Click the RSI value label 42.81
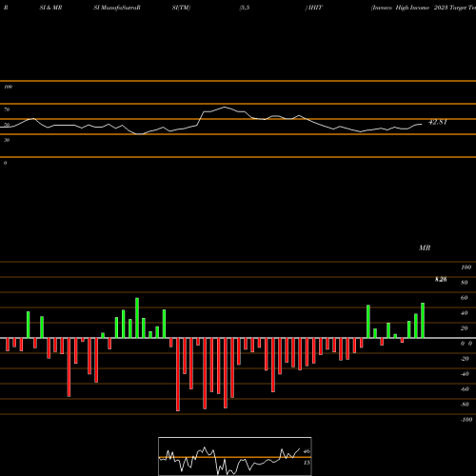 (438, 122)
